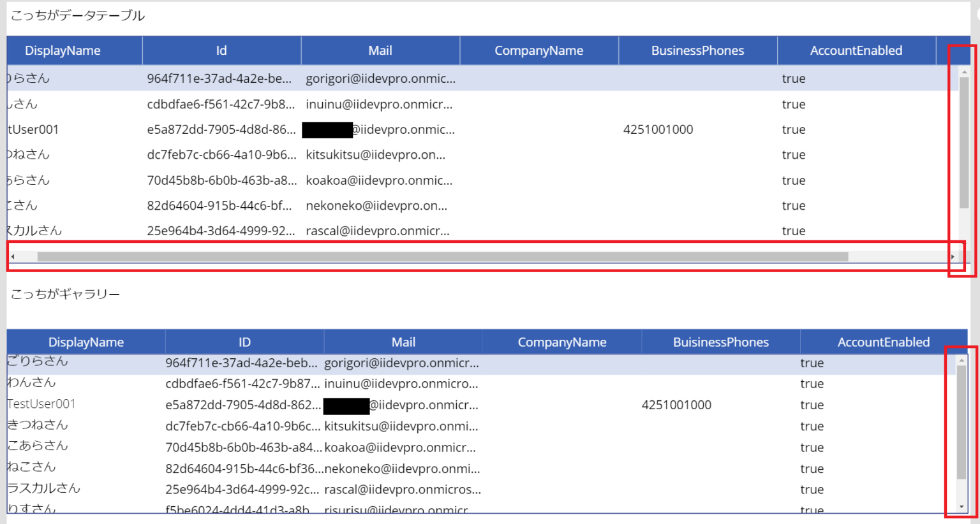Image resolution: width=980 pixels, height=524 pixels.
Task: Click the gallery's vertical scrollbar up arrow
Action: click(x=961, y=361)
